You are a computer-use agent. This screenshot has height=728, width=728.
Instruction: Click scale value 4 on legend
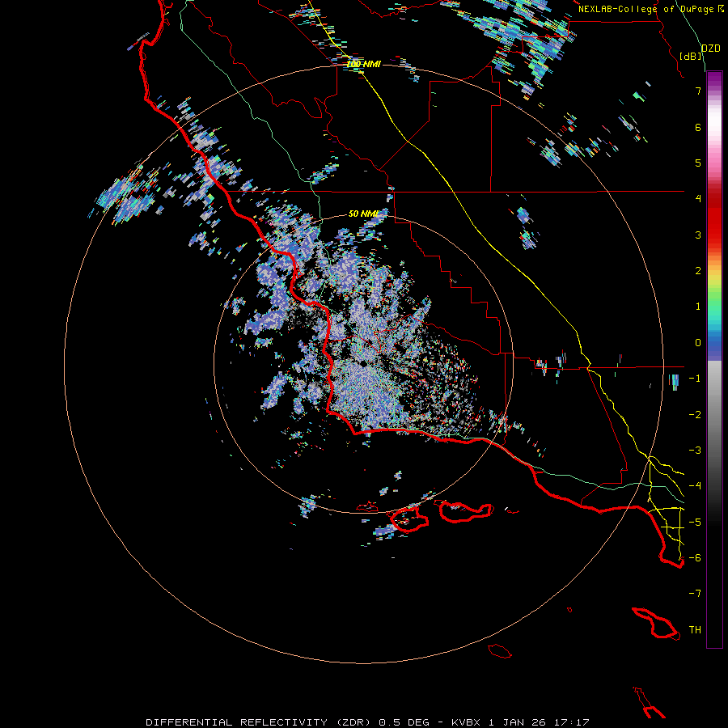pos(698,199)
